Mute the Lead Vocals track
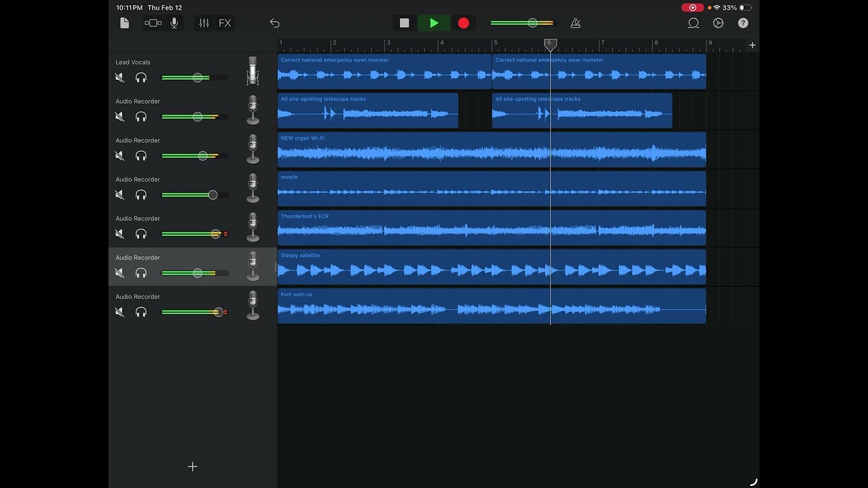 120,78
